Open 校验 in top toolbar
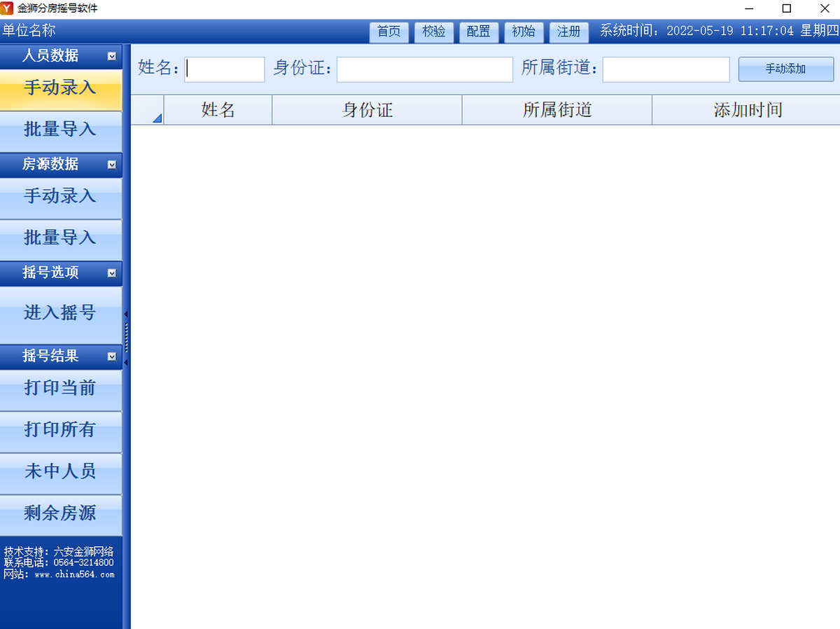 coord(434,32)
